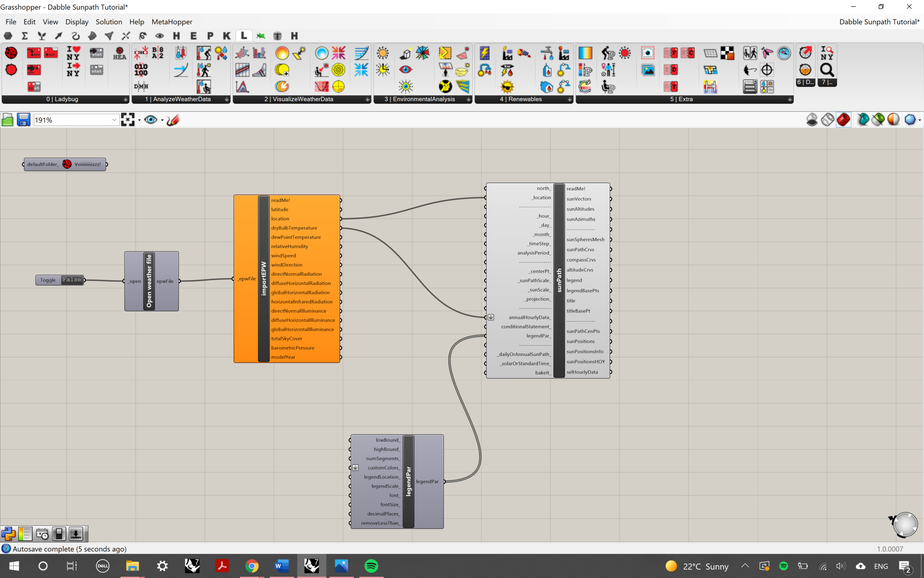
Task: Toggle the canvas preview eye icon
Action: (x=150, y=120)
